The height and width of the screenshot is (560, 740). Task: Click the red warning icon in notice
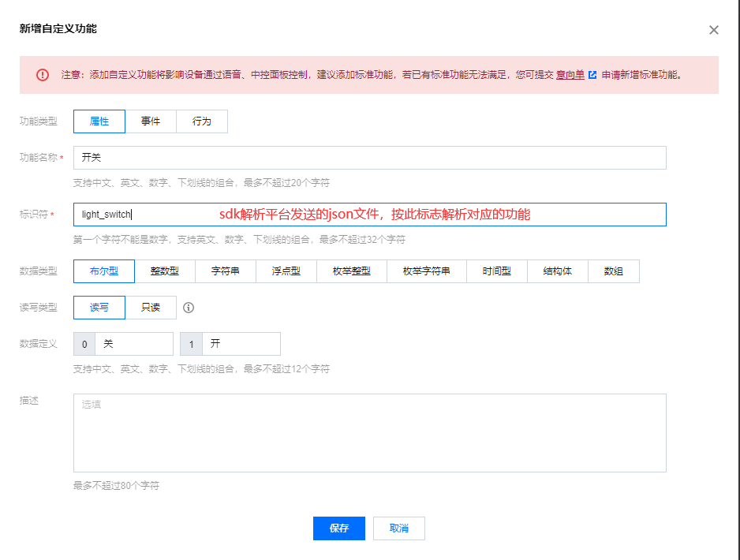pyautogui.click(x=43, y=75)
